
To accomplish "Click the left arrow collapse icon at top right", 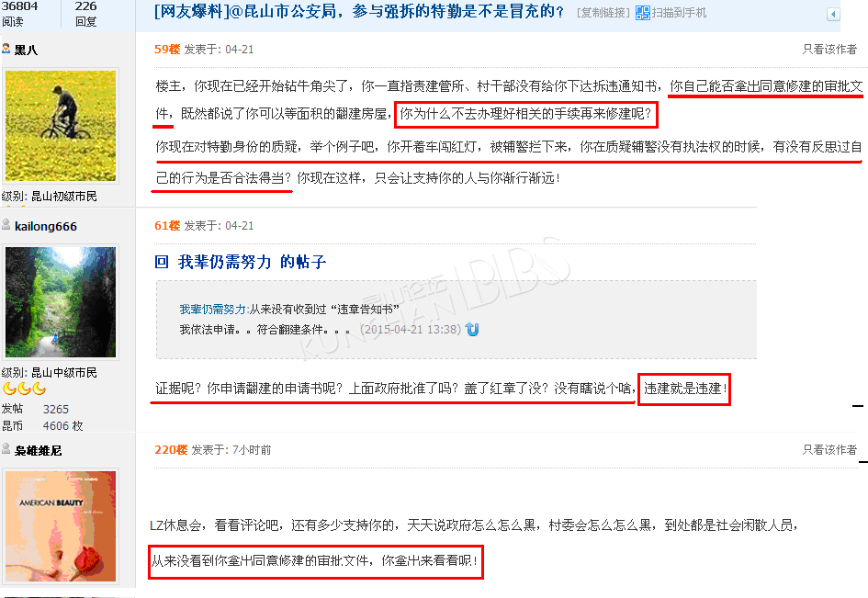I will coord(833,15).
